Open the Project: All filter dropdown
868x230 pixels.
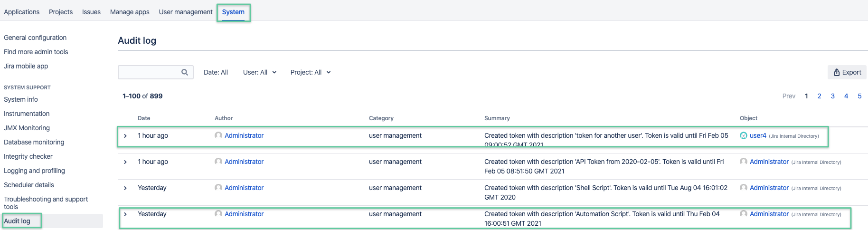(311, 72)
